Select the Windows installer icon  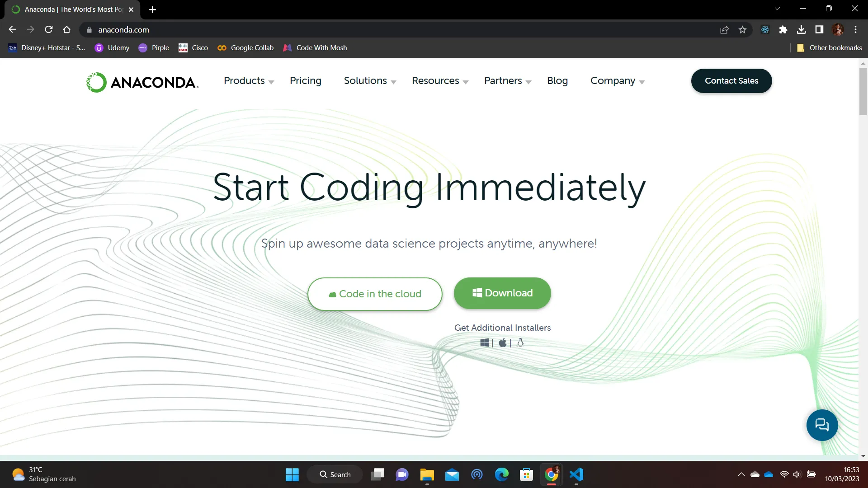485,343
